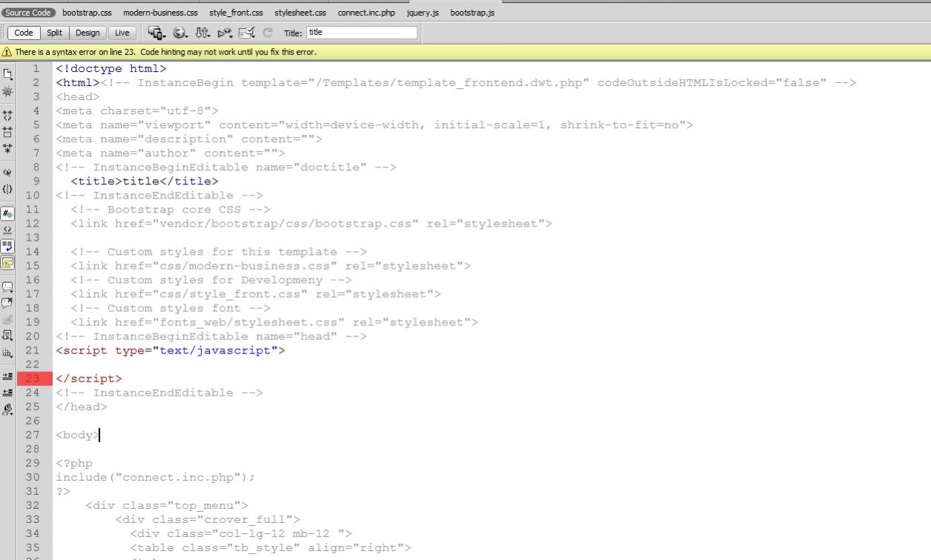Click the table class="tb_style" line
Viewport: 931px width, 560px height.
coord(271,547)
